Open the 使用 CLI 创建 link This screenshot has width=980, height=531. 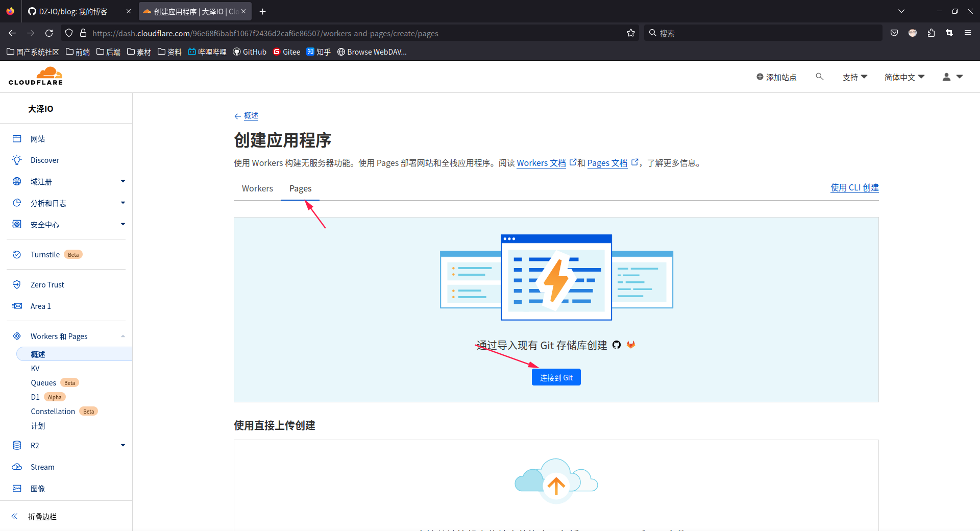[x=854, y=187]
